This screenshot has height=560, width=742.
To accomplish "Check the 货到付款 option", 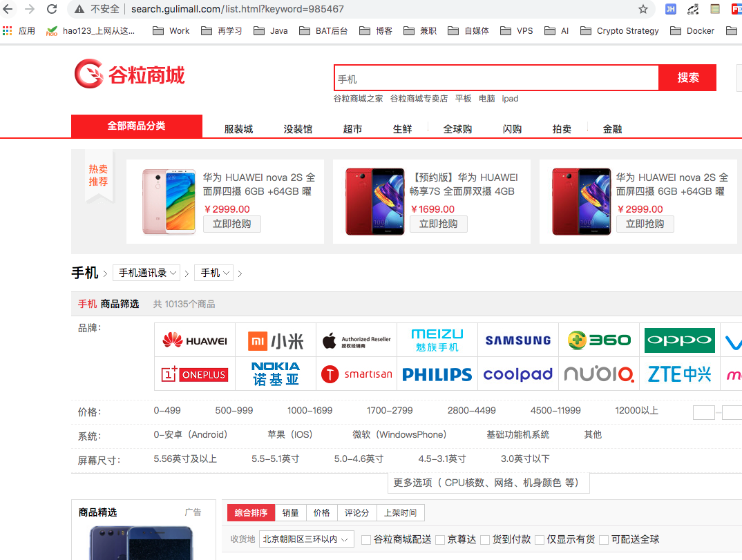I will tap(485, 540).
